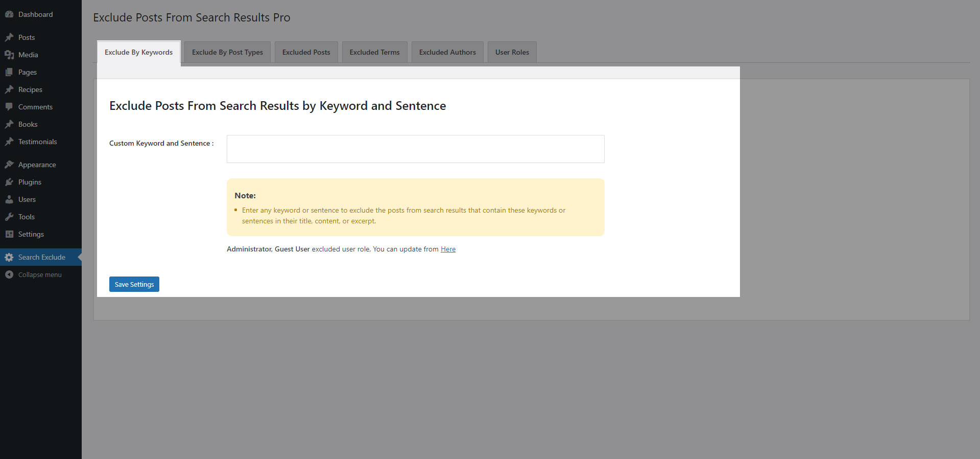Go to the User Roles tab
The image size is (980, 459).
click(512, 52)
